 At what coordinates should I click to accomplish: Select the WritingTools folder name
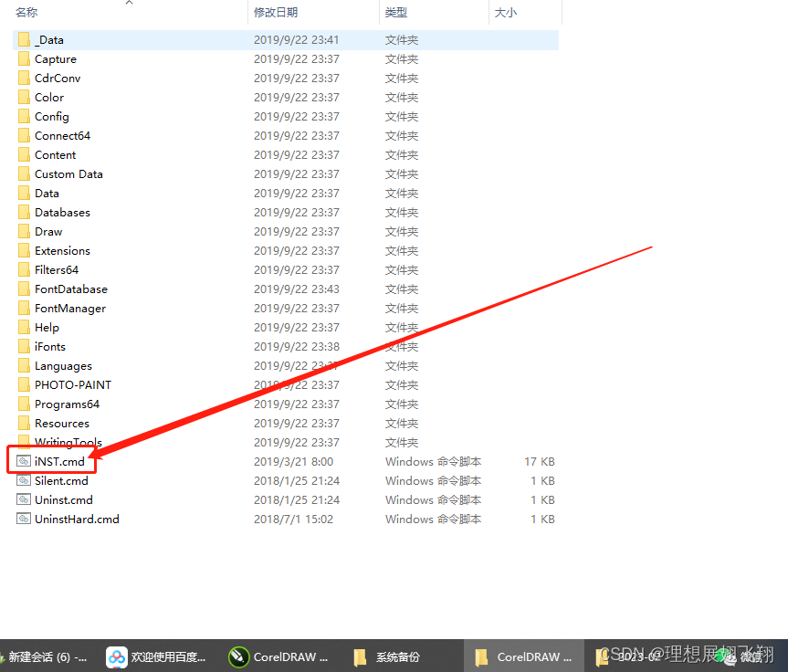click(x=68, y=442)
